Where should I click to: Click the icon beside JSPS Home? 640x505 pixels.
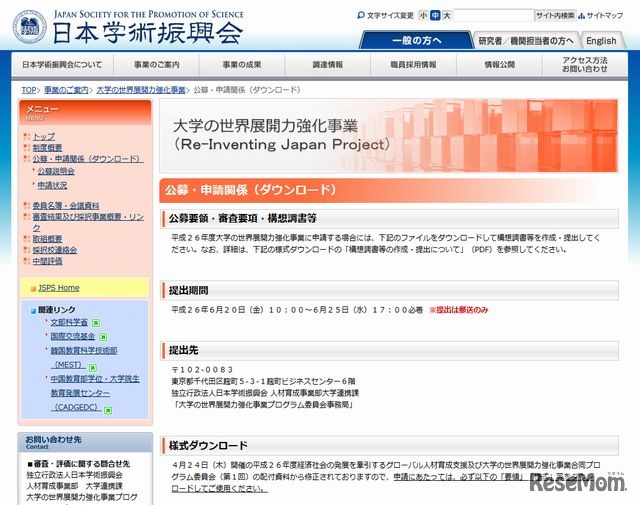pyautogui.click(x=33, y=289)
